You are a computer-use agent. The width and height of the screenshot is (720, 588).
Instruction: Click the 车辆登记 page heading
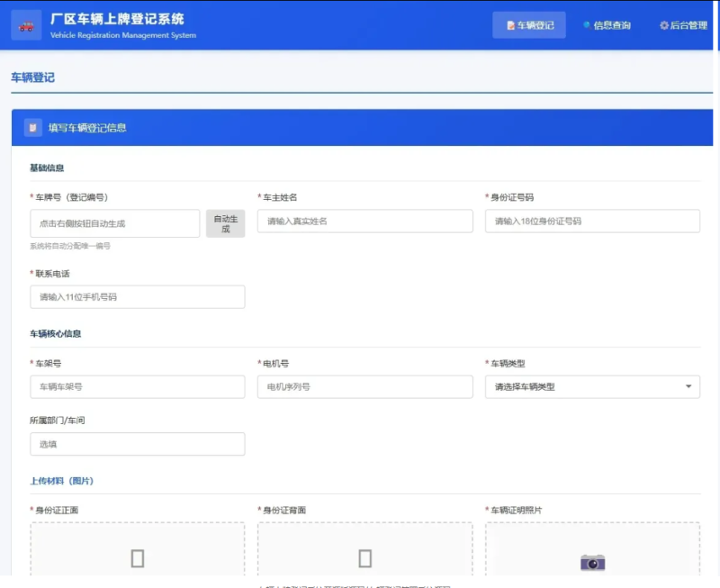(x=32, y=77)
